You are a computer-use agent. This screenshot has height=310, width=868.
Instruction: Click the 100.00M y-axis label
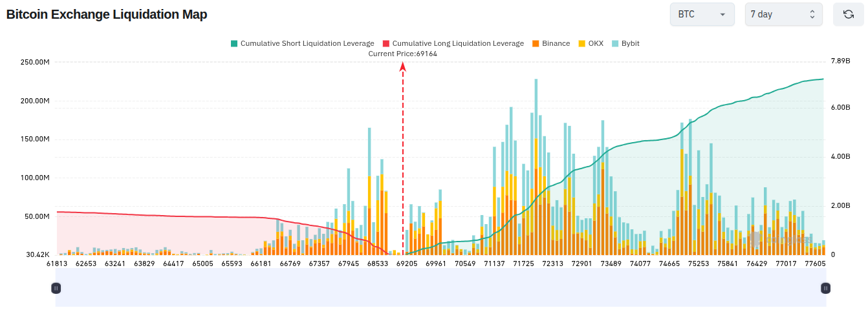(x=36, y=178)
